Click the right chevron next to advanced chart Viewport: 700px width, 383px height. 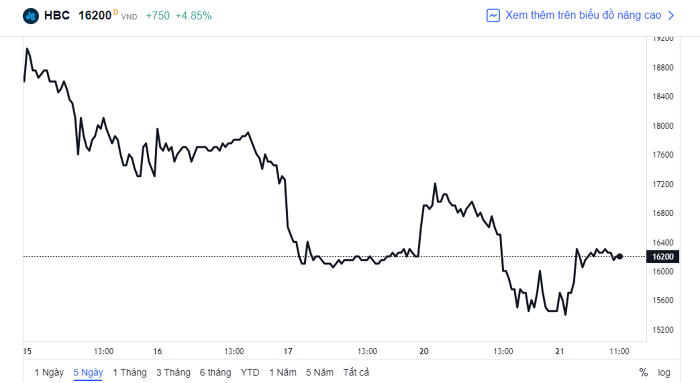(671, 16)
